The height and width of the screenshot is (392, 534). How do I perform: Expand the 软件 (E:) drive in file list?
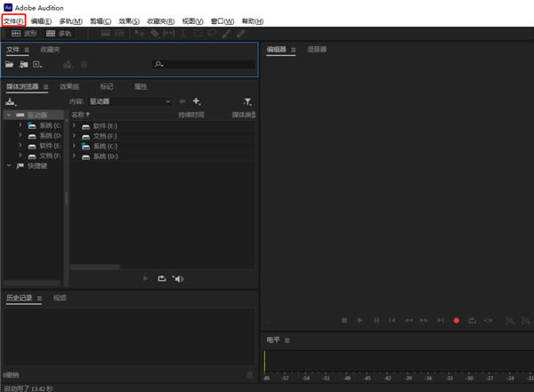click(x=75, y=126)
